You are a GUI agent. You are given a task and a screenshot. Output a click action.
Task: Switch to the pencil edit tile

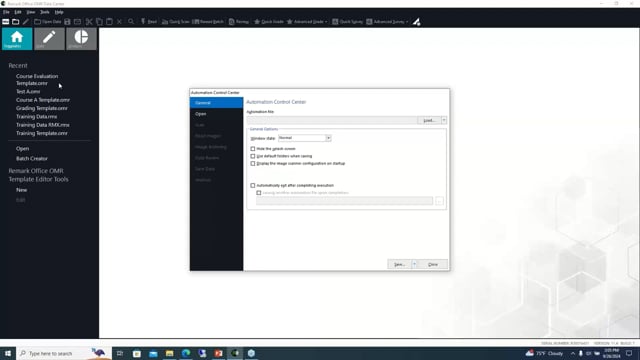pyautogui.click(x=49, y=39)
